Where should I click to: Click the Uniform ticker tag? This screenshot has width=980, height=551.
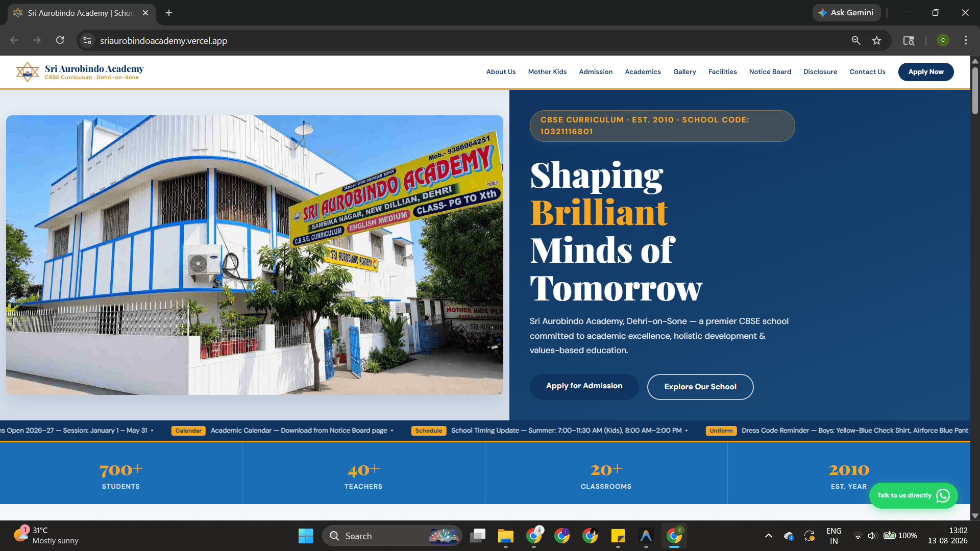click(x=721, y=431)
